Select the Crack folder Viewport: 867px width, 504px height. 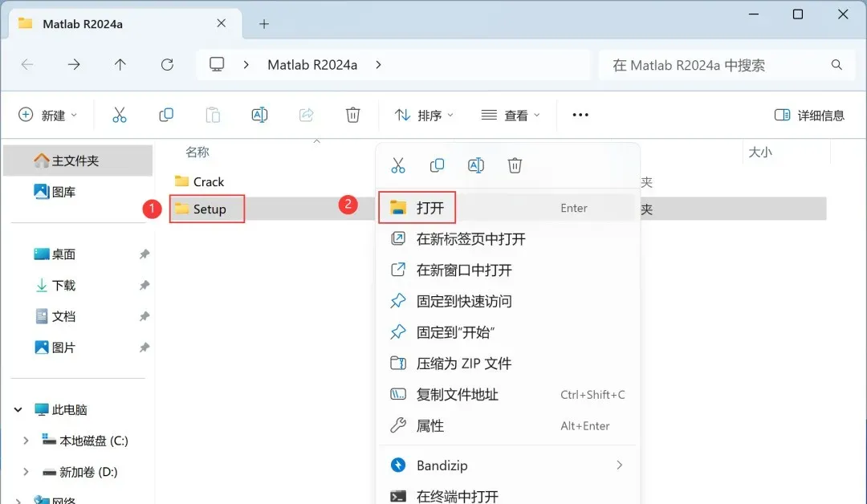tap(200, 181)
